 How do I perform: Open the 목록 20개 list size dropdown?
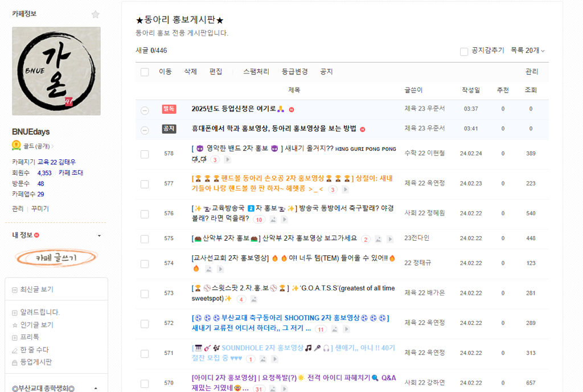pos(528,51)
